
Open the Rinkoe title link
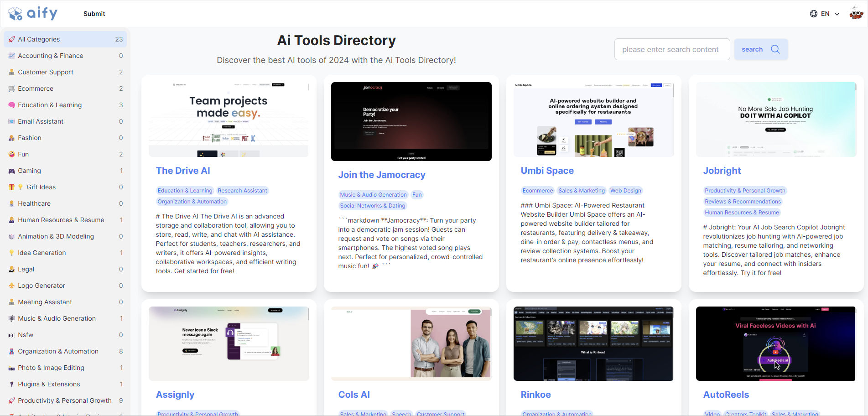(535, 395)
